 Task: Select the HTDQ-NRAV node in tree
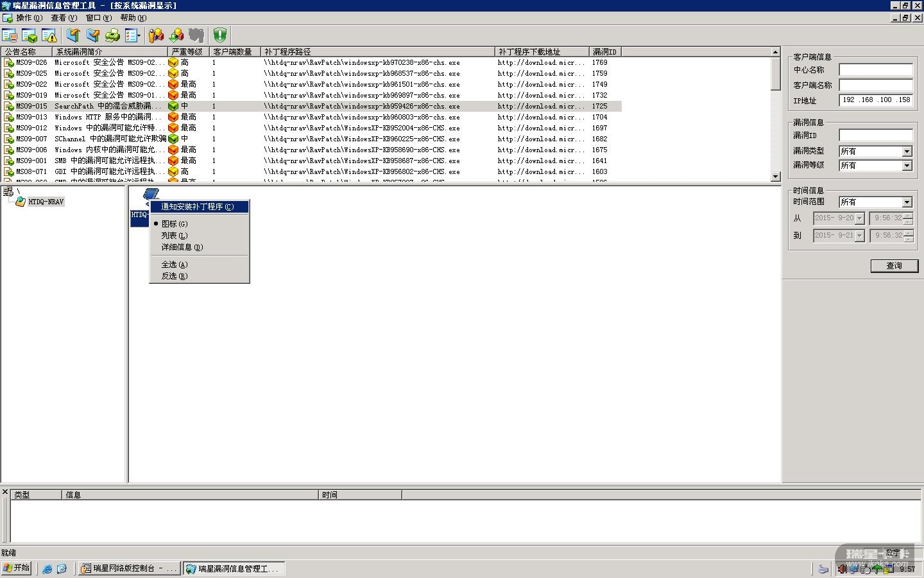pos(46,202)
